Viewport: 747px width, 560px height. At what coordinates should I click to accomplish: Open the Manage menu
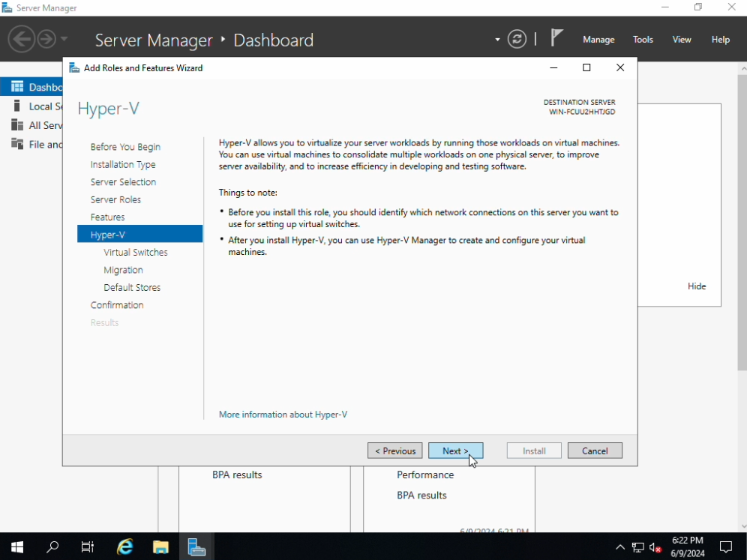[598, 40]
